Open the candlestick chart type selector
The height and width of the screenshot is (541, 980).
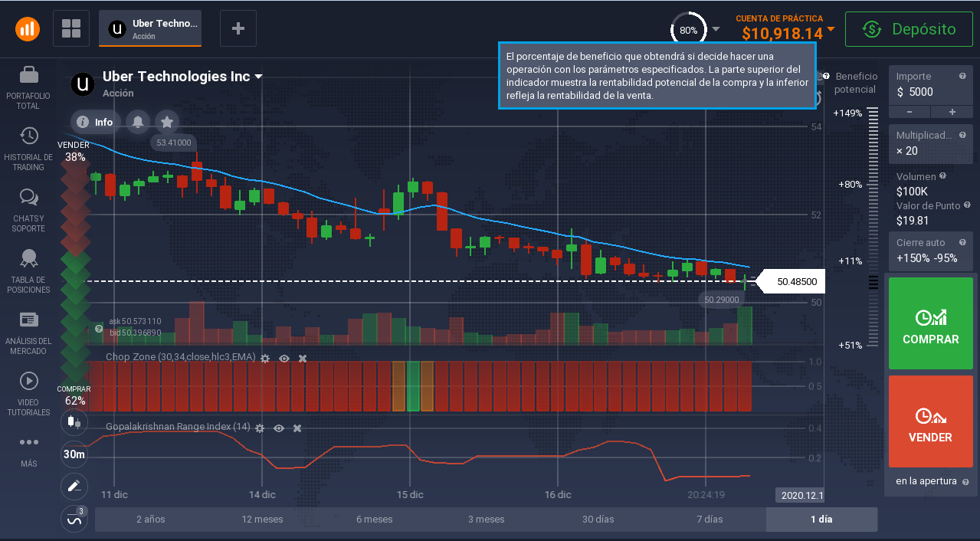pos(74,421)
